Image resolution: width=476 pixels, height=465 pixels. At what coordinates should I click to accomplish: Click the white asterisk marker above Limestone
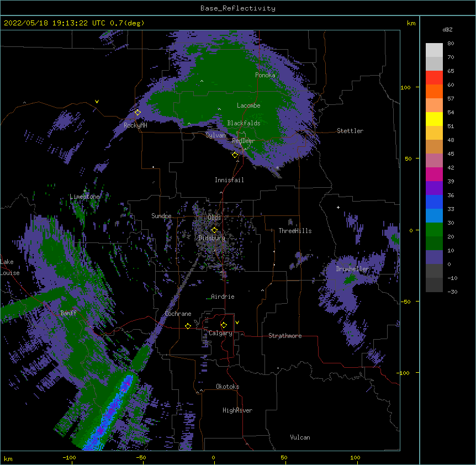(85, 191)
